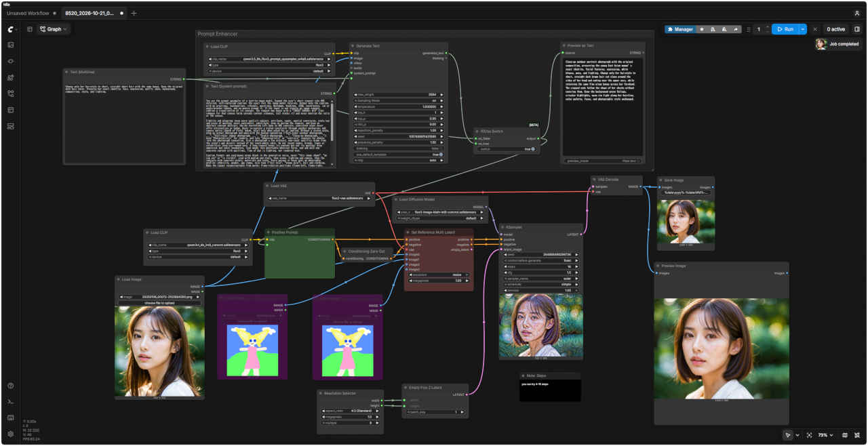
Task: Open the zoom level 75% dropdown
Action: tap(825, 435)
